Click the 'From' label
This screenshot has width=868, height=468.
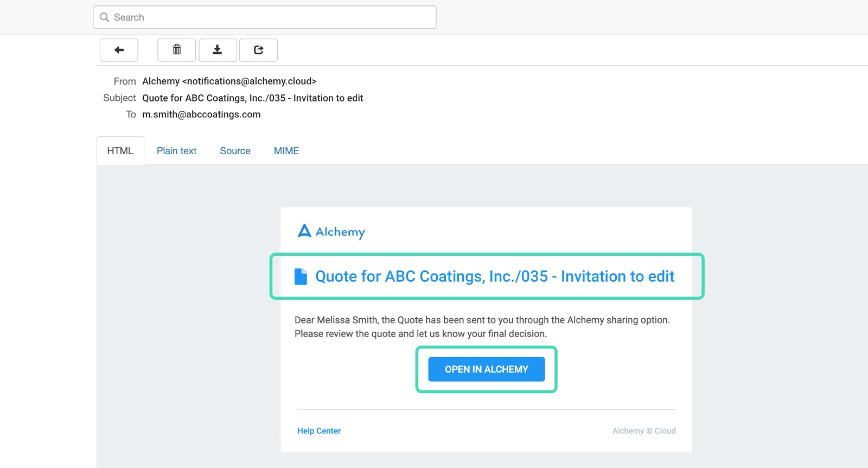click(x=125, y=81)
